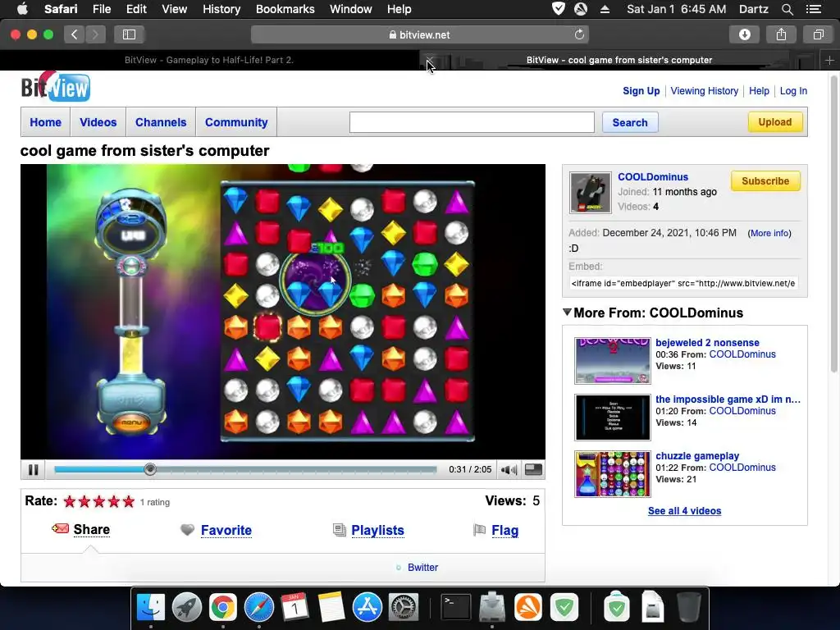Open App Store from the Dock

(x=367, y=608)
